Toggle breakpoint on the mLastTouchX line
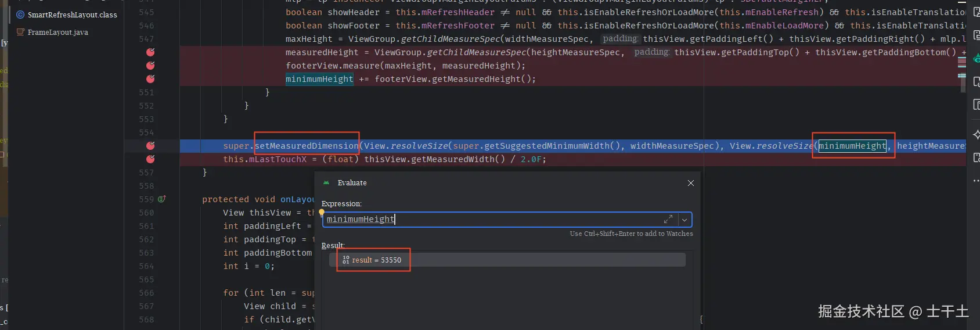Viewport: 980px width, 330px height. point(150,159)
